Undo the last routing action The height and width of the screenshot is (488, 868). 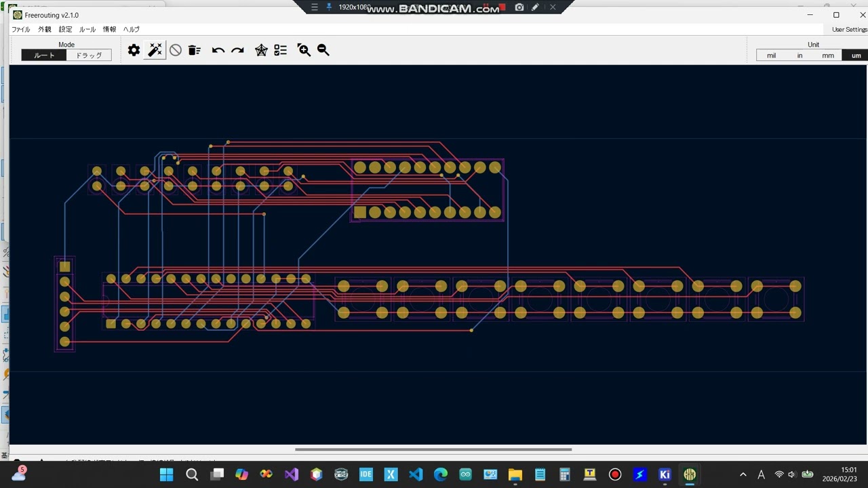pos(218,50)
